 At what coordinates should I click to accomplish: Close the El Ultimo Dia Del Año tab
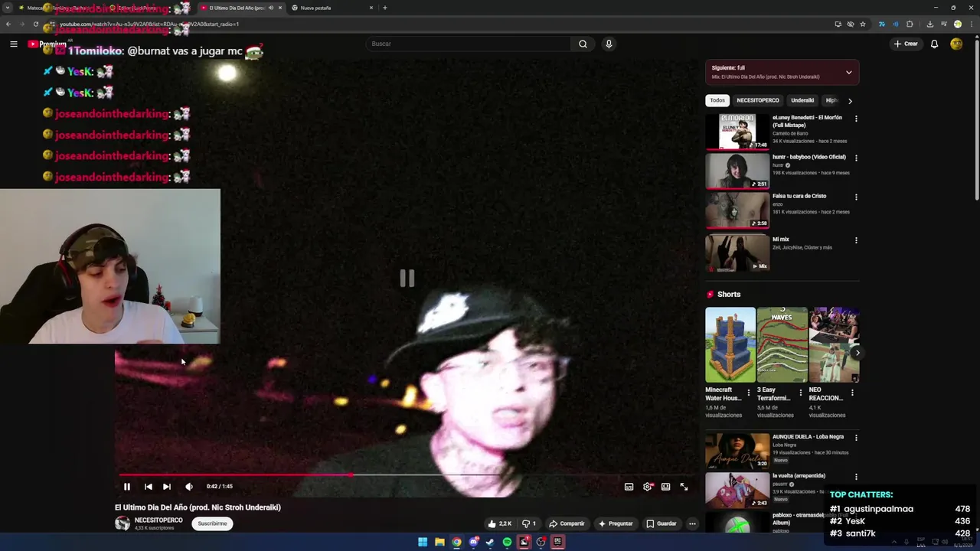coord(279,8)
